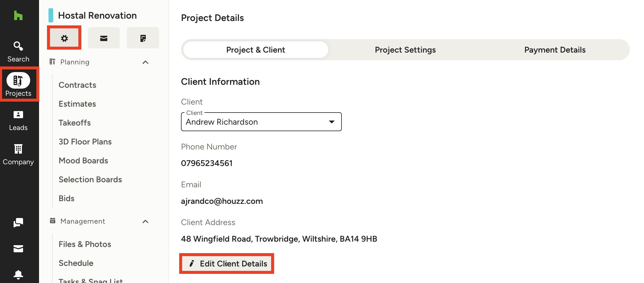Image resolution: width=644 pixels, height=283 pixels.
Task: Open the project settings gear icon
Action: point(64,38)
